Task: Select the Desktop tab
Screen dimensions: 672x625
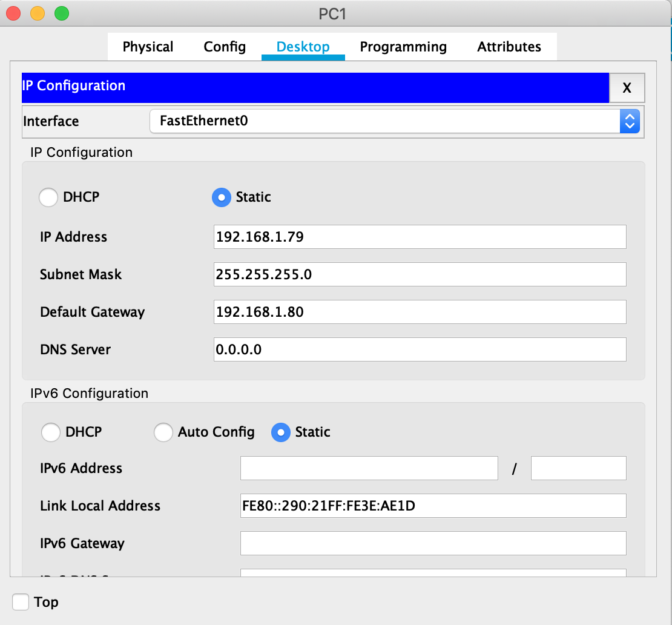Action: (303, 47)
